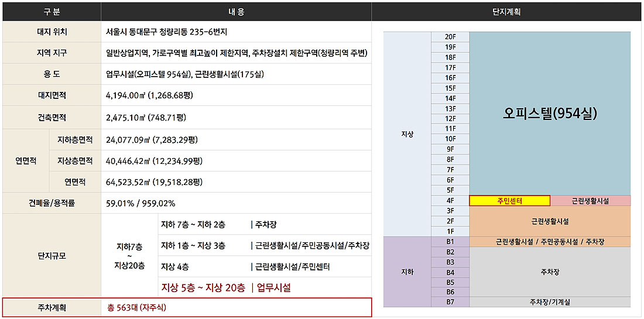This screenshot has height=319, width=644.
Task: Click the 20F floor cell
Action: click(450, 36)
